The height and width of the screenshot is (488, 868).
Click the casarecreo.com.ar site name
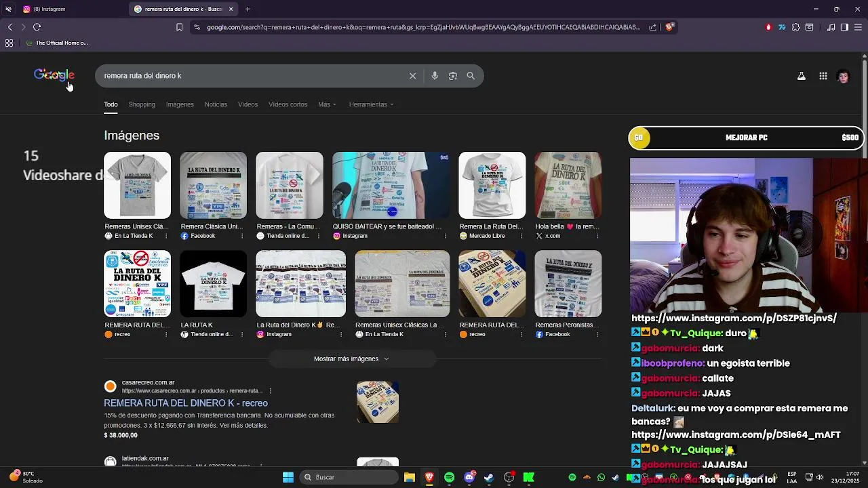coord(148,383)
